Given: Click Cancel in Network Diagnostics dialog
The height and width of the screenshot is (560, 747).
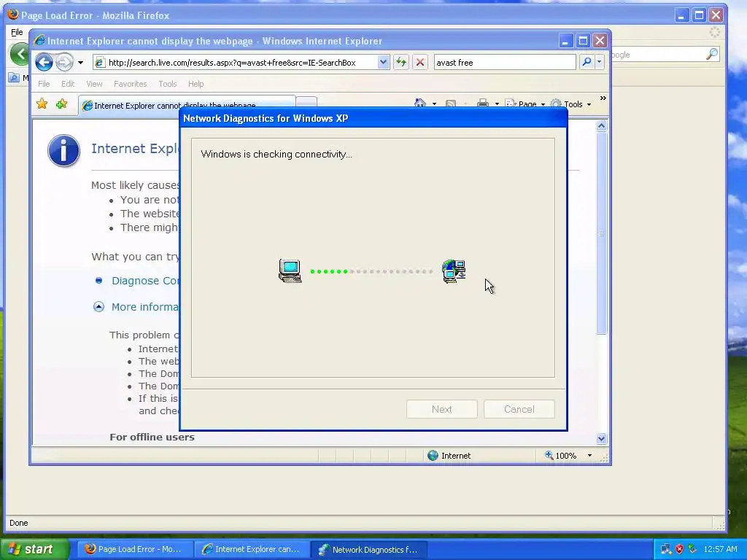Looking at the screenshot, I should click(x=519, y=409).
